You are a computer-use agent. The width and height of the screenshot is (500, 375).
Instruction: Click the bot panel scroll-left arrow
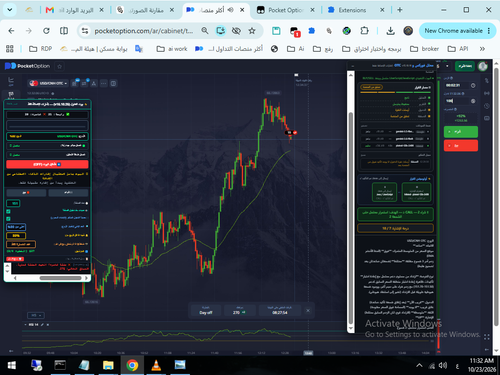pyautogui.click(x=15, y=278)
